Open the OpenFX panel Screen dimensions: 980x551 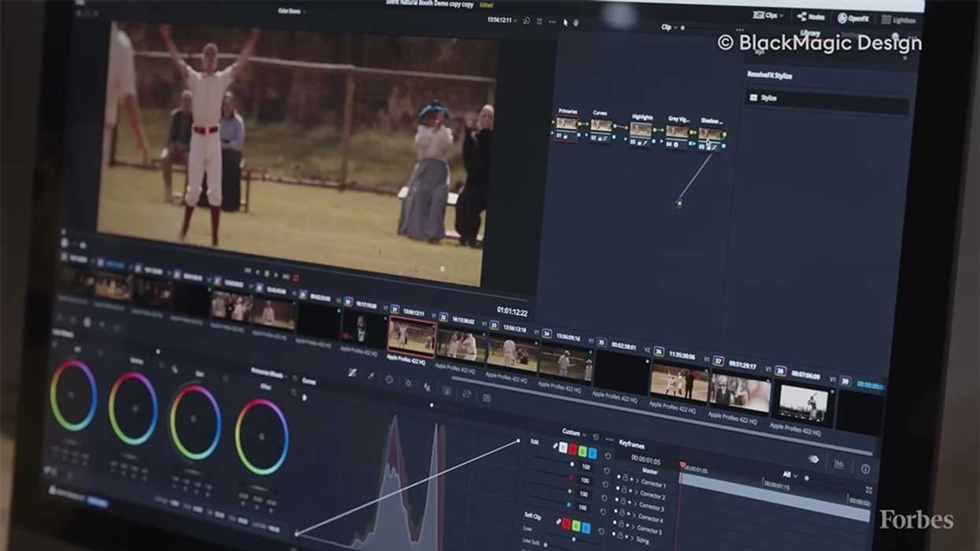coord(852,18)
